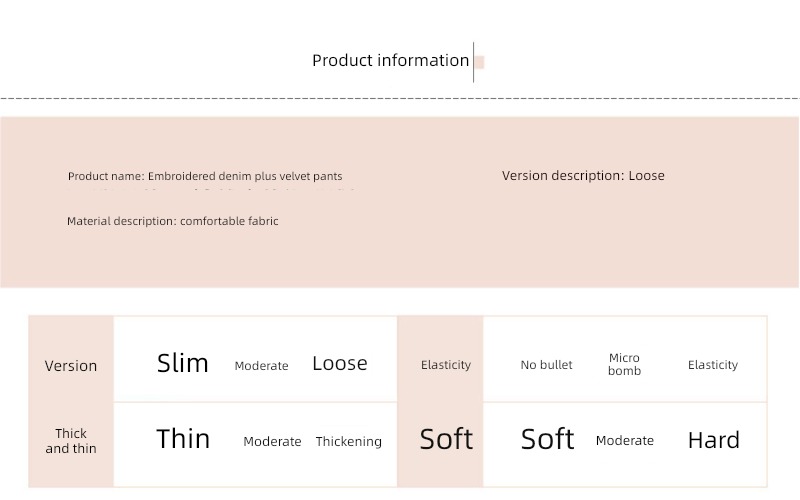Viewport: 800px width, 500px height.
Task: Choose Moderate in the Thick and thin row
Action: (x=272, y=441)
